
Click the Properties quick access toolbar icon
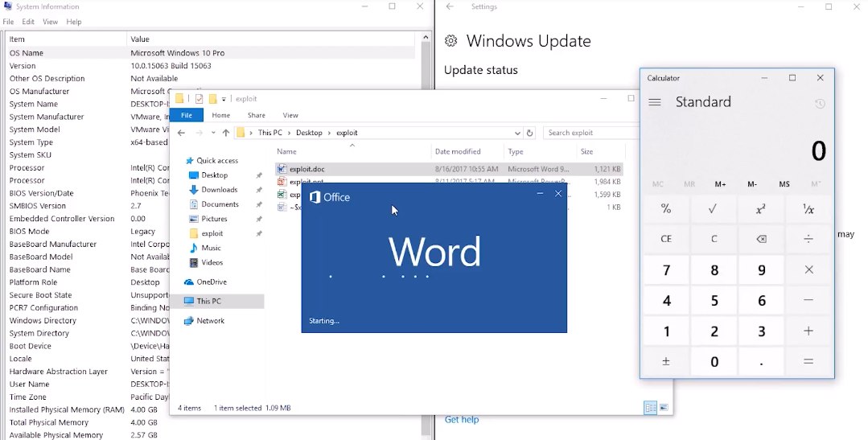pos(199,99)
